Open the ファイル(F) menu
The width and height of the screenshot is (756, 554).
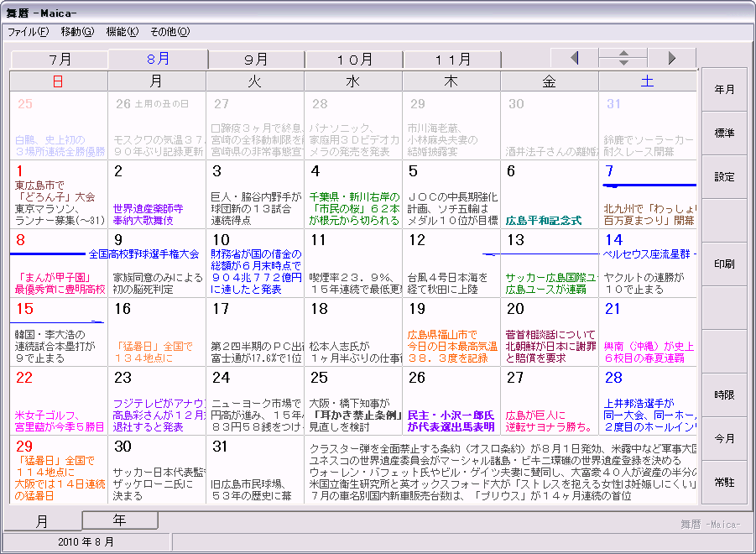click(x=28, y=32)
